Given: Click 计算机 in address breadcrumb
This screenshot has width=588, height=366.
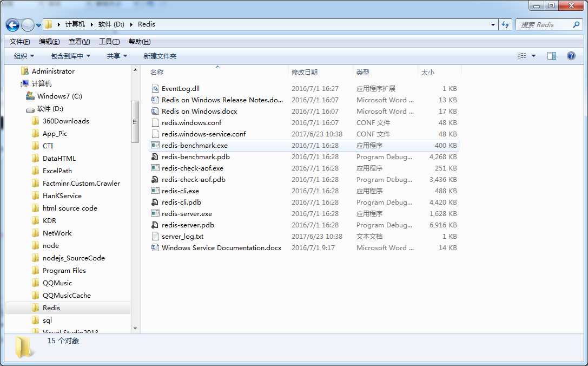Looking at the screenshot, I should [x=75, y=24].
